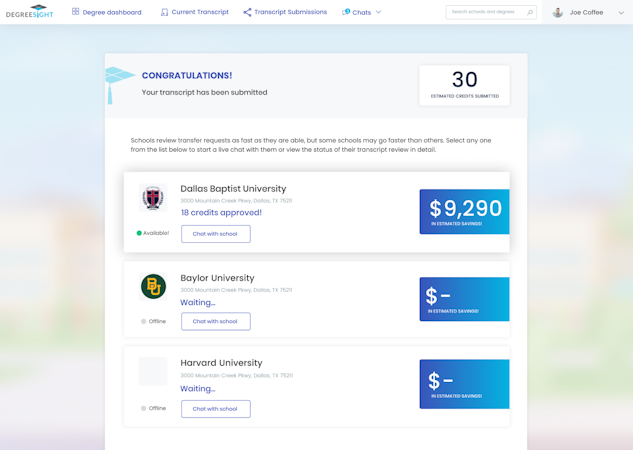Chat with Baylor University
Screen dimensions: 633x450
click(215, 321)
